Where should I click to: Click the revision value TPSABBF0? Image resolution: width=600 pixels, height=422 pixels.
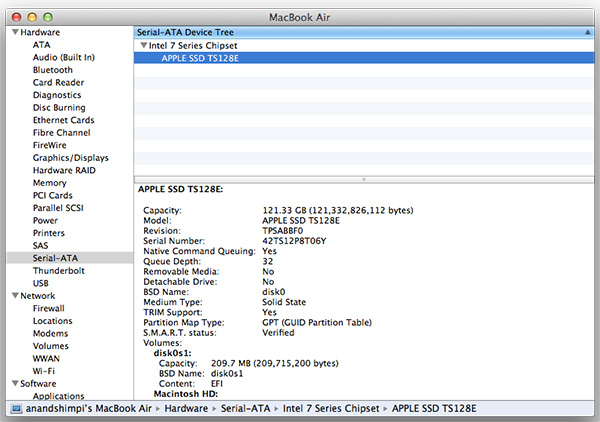[282, 231]
